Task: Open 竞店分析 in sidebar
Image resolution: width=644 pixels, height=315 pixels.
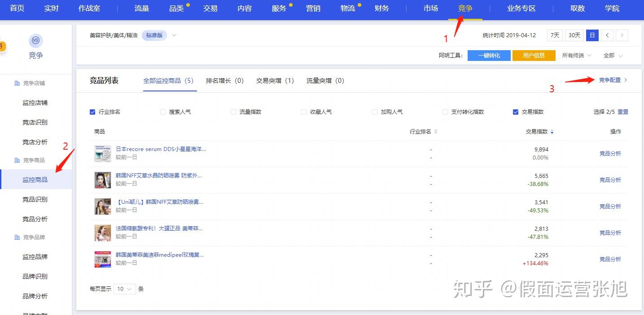Action: click(35, 142)
